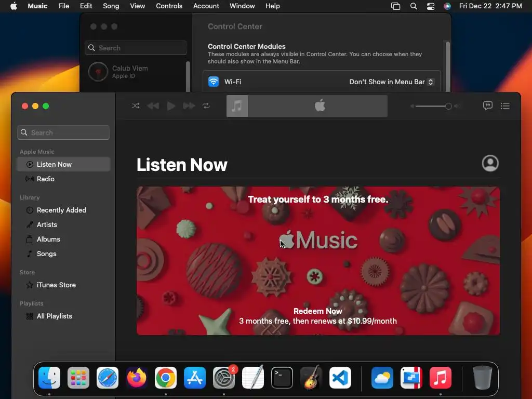The image size is (532, 399).
Task: Open Recently Added library section
Action: [63, 210]
